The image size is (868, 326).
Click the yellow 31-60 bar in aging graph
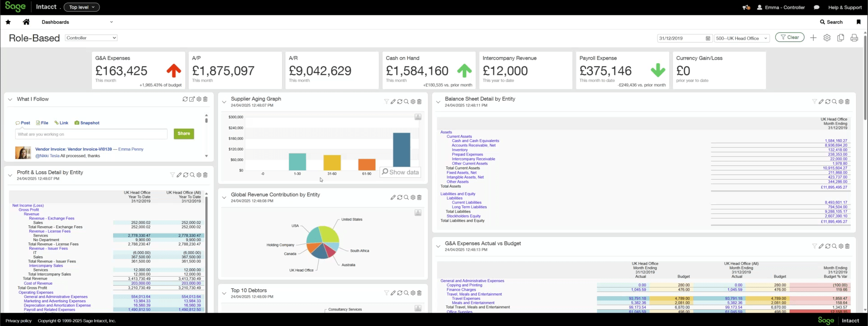(x=332, y=163)
